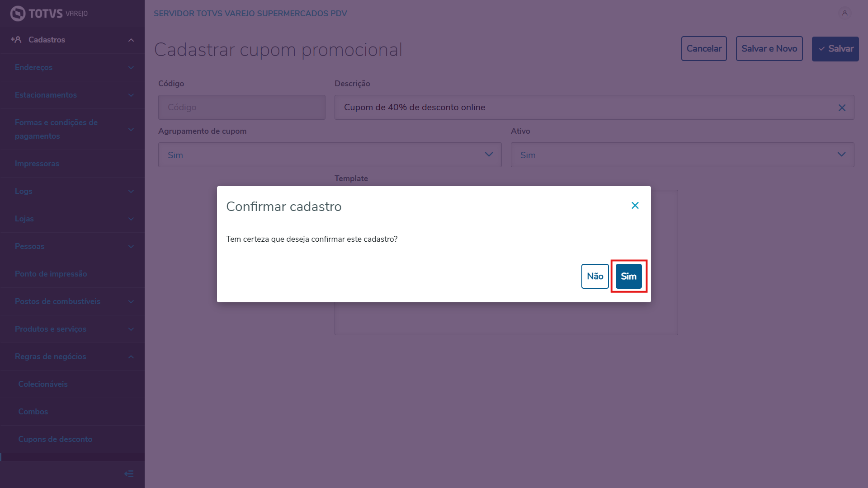Collapse the sidebar menu icon

[129, 474]
